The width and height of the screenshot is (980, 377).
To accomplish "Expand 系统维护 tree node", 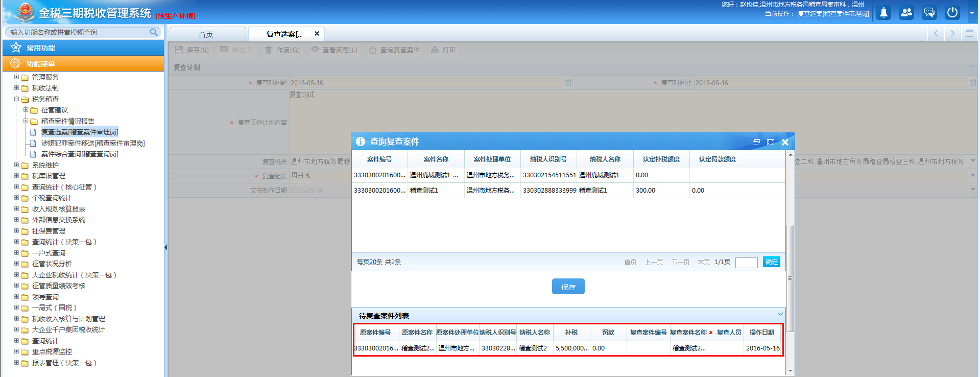I will 16,165.
